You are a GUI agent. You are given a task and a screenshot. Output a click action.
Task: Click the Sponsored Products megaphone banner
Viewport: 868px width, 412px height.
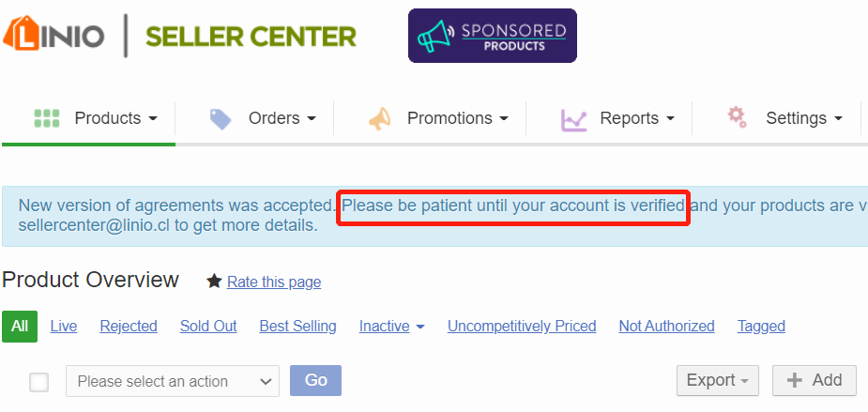click(492, 36)
